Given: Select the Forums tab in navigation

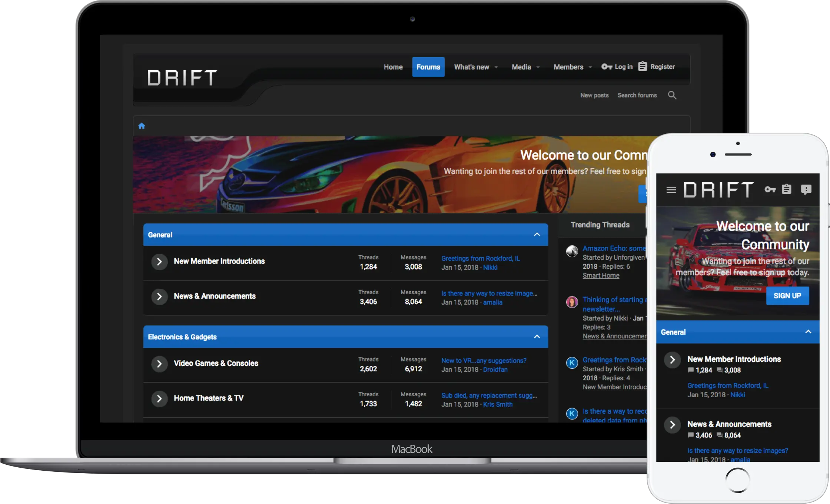Looking at the screenshot, I should (x=428, y=66).
